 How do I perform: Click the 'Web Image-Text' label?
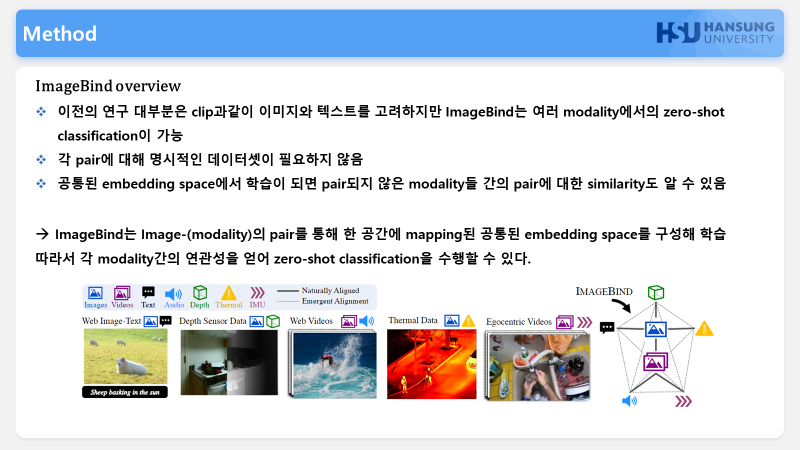click(111, 321)
